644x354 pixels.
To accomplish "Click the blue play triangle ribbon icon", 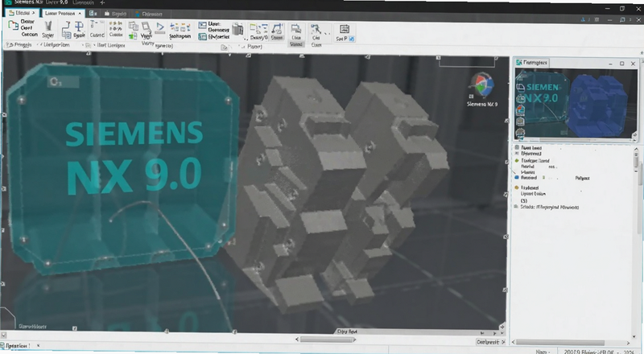I will point(159,27).
